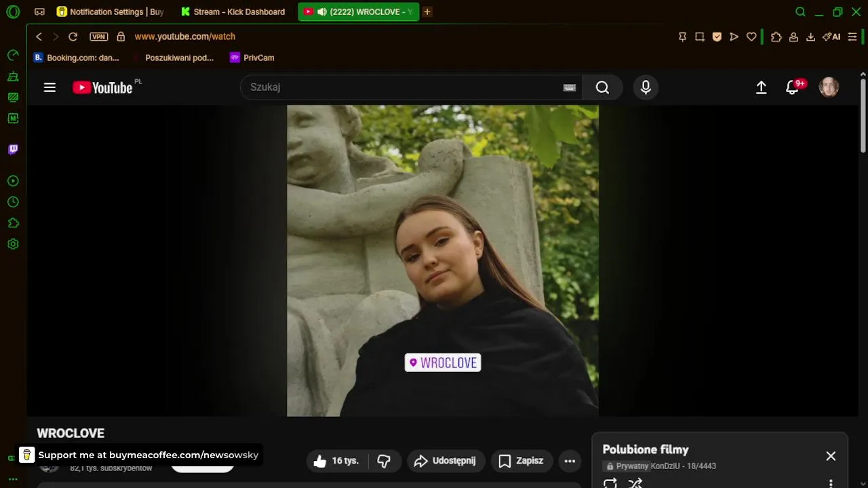This screenshot has width=868, height=488.
Task: Open more actions three-dot button
Action: click(570, 461)
